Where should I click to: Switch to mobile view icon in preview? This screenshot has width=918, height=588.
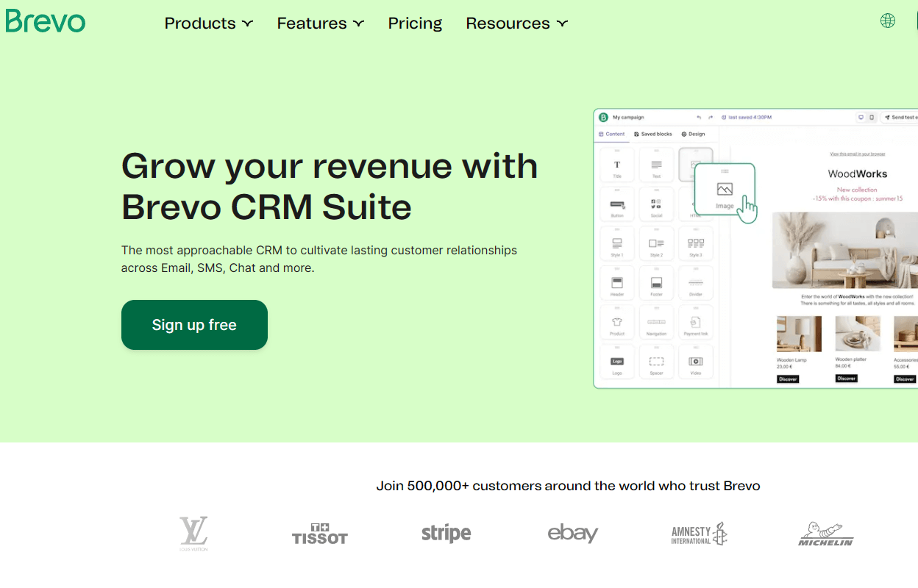[x=872, y=118]
